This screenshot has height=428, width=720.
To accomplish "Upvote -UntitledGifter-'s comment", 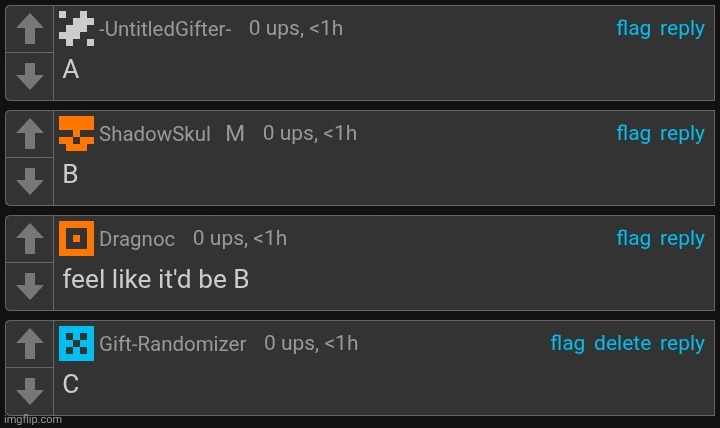I will 30,30.
